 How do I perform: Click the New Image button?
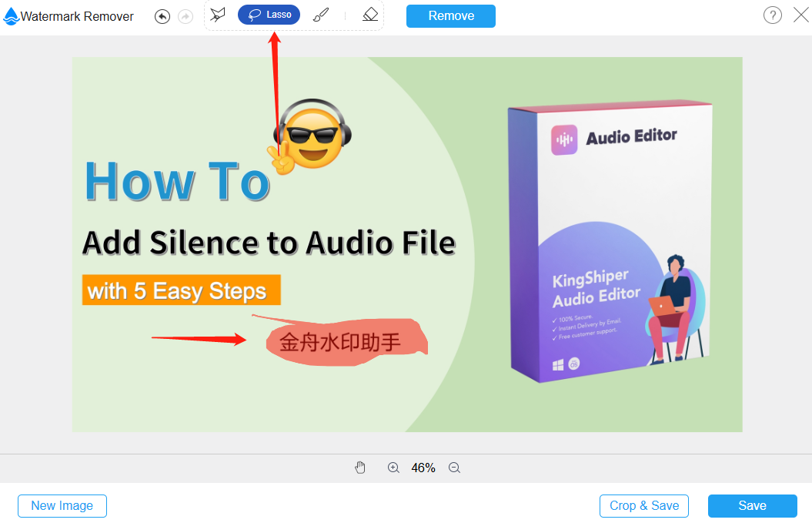click(x=62, y=506)
